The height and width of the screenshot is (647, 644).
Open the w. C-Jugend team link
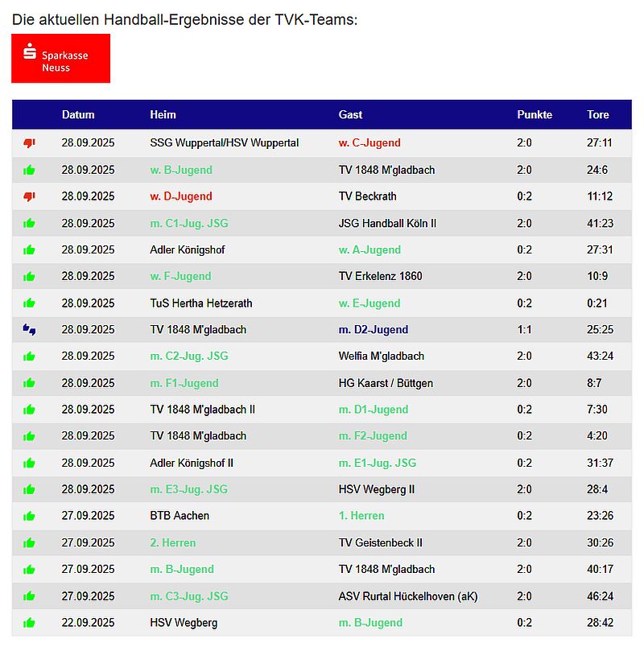click(369, 143)
